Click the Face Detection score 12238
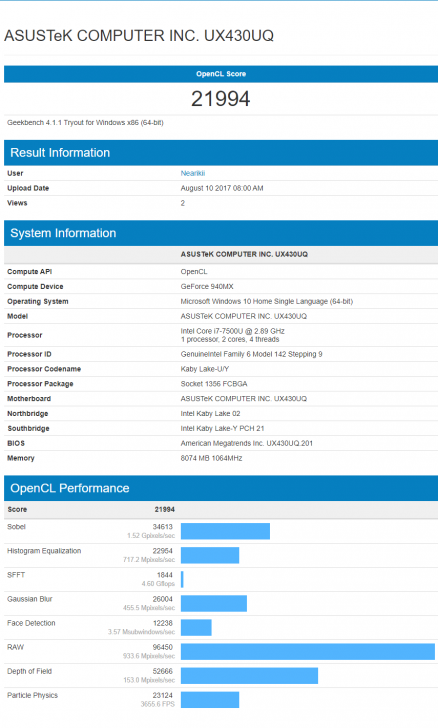Image resolution: width=438 pixels, height=728 pixels. [163, 623]
